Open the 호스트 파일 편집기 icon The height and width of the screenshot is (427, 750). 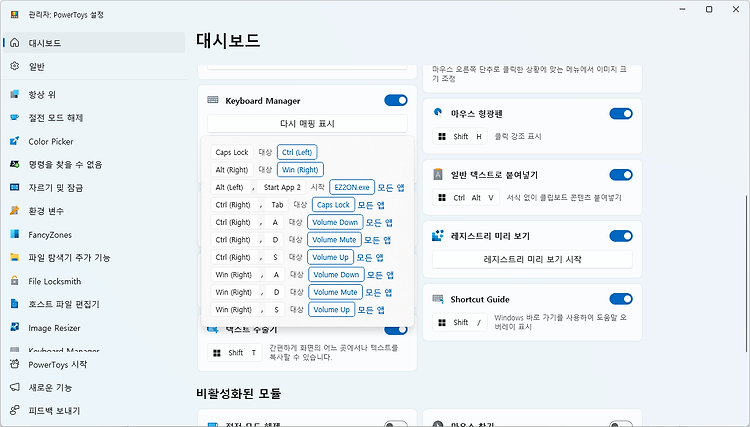click(x=15, y=304)
